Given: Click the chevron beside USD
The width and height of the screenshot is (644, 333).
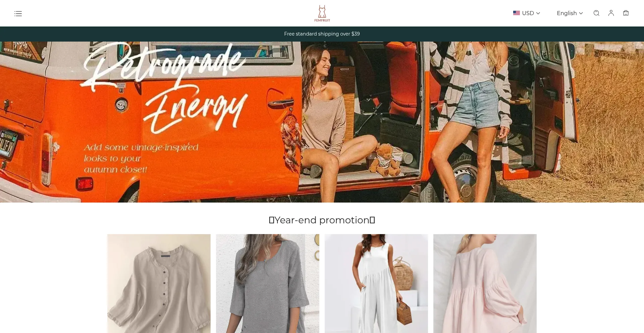Looking at the screenshot, I should coord(538,13).
